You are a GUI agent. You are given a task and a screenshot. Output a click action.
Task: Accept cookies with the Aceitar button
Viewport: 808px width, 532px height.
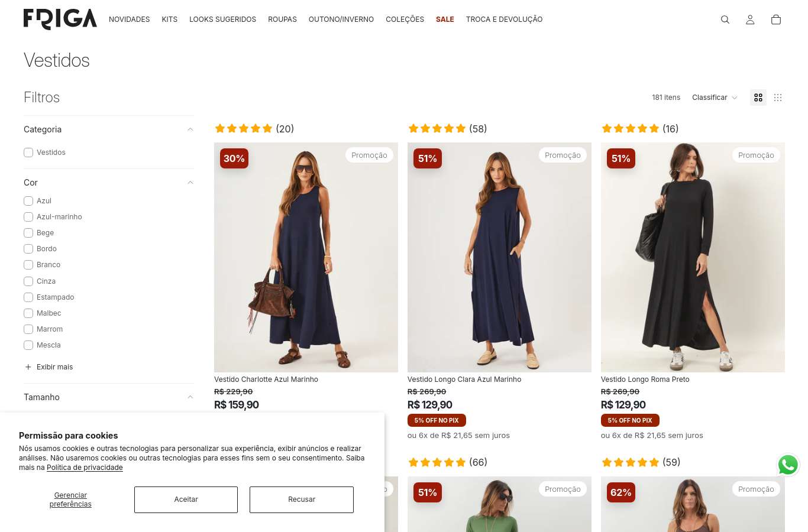(186, 499)
